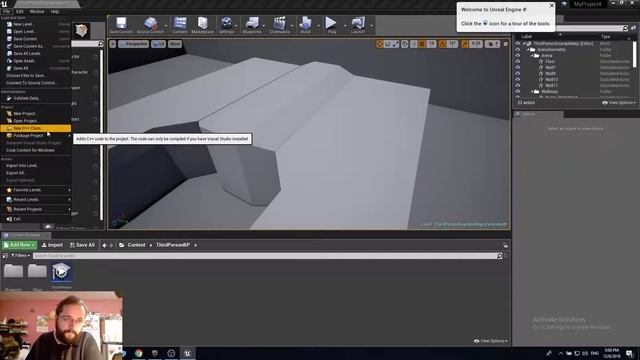Open the viewport options arrow button
This screenshot has width=640, height=360.
[x=113, y=44]
